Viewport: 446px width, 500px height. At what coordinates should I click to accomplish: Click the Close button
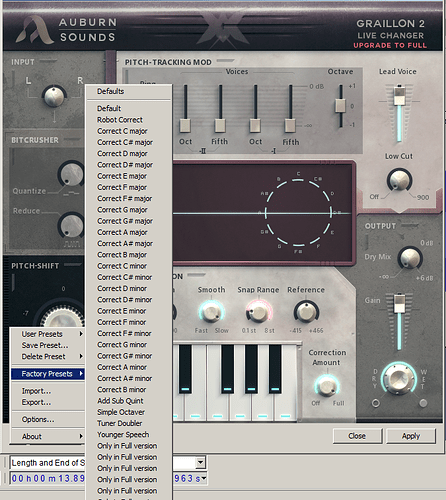pos(357,436)
